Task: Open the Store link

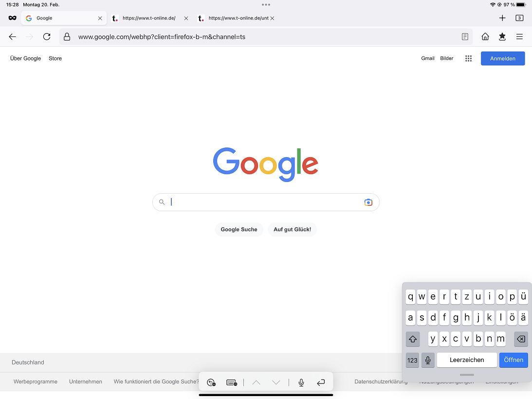Action: pos(55,58)
